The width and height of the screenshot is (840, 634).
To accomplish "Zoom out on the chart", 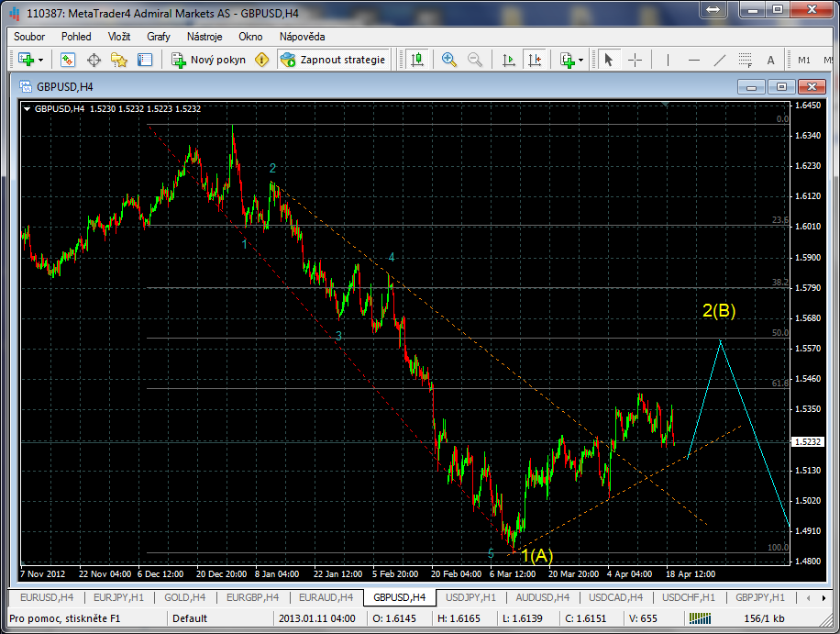I will [475, 60].
